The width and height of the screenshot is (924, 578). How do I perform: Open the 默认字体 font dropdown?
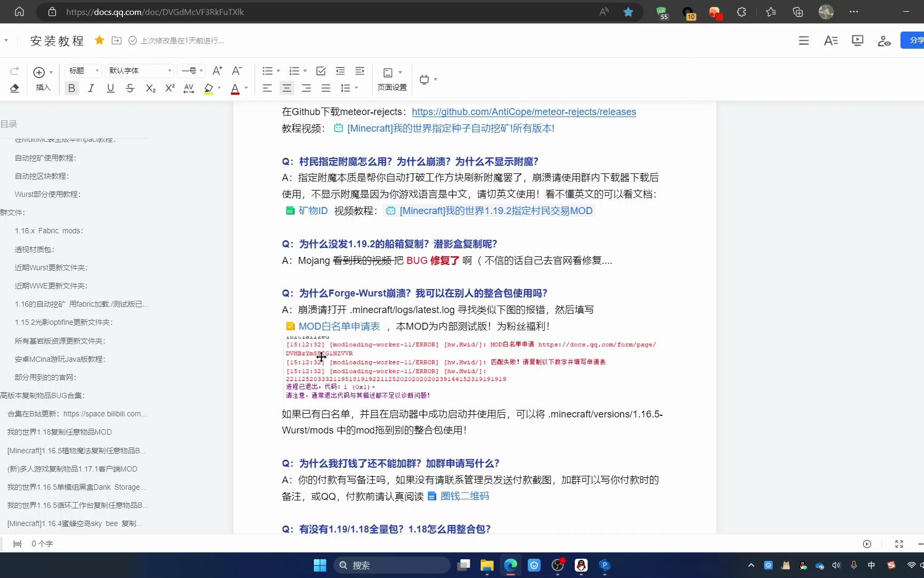[x=138, y=70]
